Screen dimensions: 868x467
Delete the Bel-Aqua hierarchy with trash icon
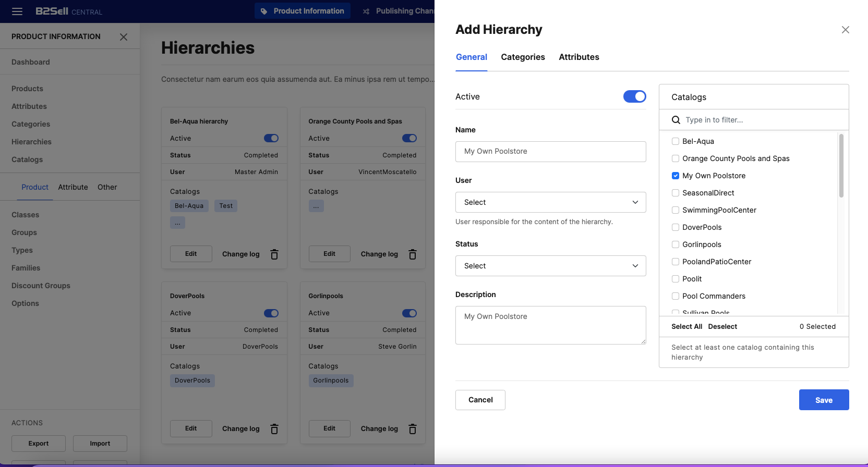(274, 254)
